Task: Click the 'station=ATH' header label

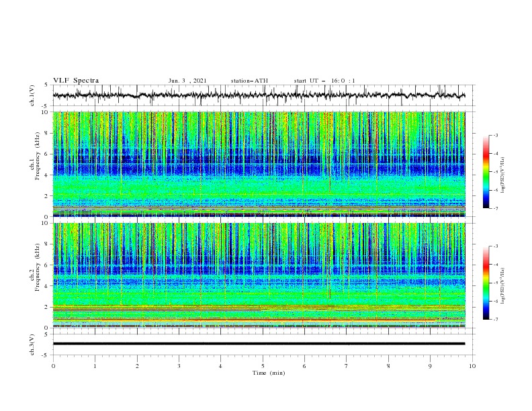Action: [x=249, y=81]
